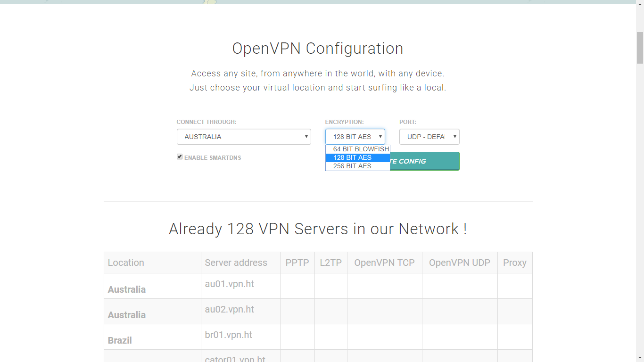Image resolution: width=644 pixels, height=362 pixels.
Task: Click the scrollbar up arrow
Action: [x=640, y=4]
